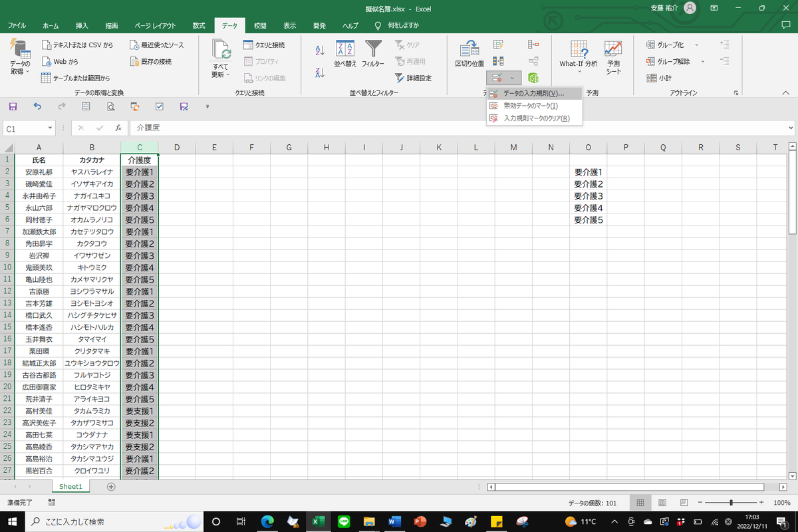Click the green Data Model manage icon
The height and width of the screenshot is (532, 798).
[x=533, y=78]
